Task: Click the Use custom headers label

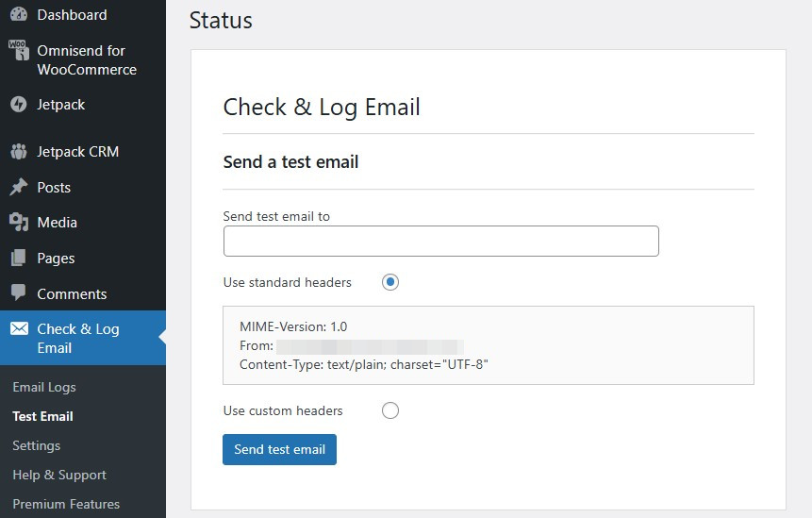Action: pos(283,410)
